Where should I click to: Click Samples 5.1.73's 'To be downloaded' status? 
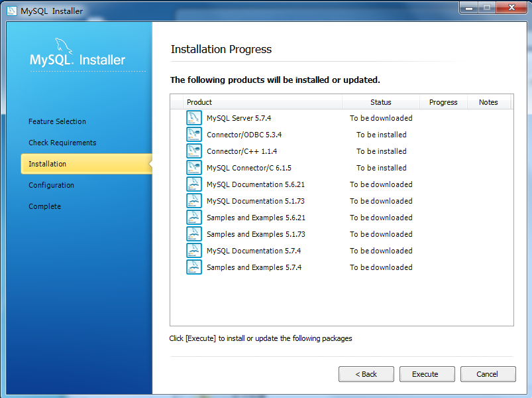click(381, 234)
